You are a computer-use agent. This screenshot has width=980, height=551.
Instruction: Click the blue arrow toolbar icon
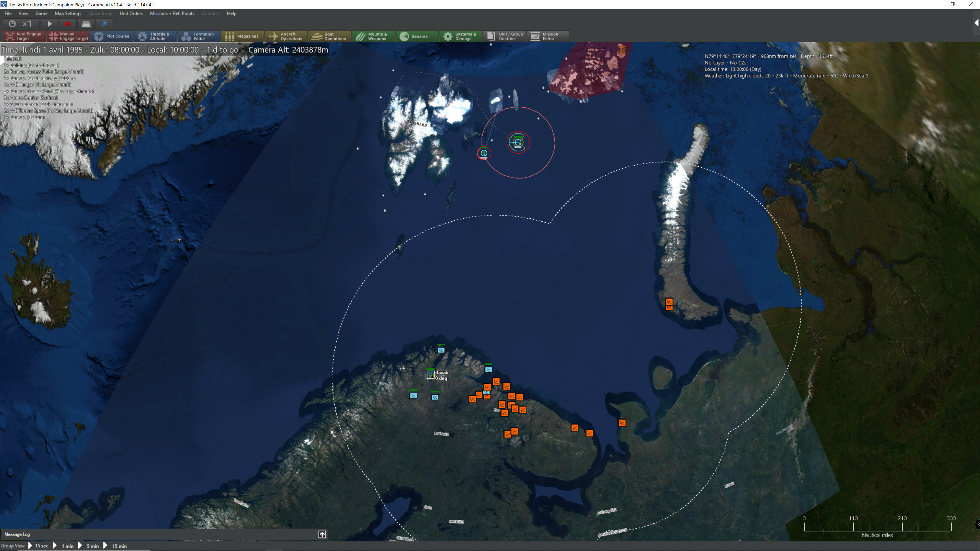(x=104, y=24)
